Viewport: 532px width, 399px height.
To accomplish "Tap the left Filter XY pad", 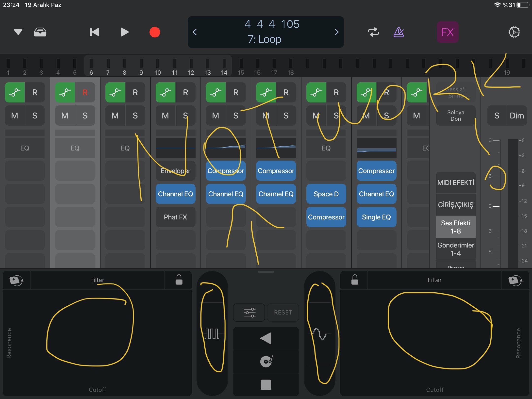I will (97, 342).
